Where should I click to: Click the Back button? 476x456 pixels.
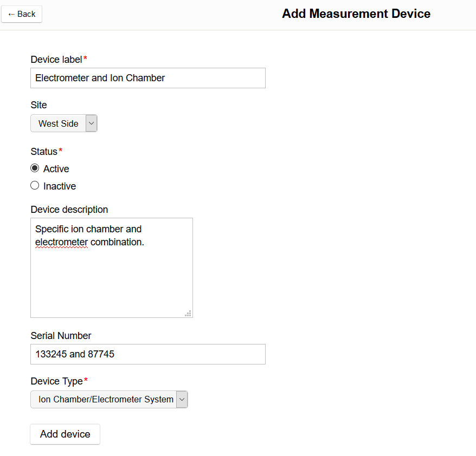click(x=22, y=14)
